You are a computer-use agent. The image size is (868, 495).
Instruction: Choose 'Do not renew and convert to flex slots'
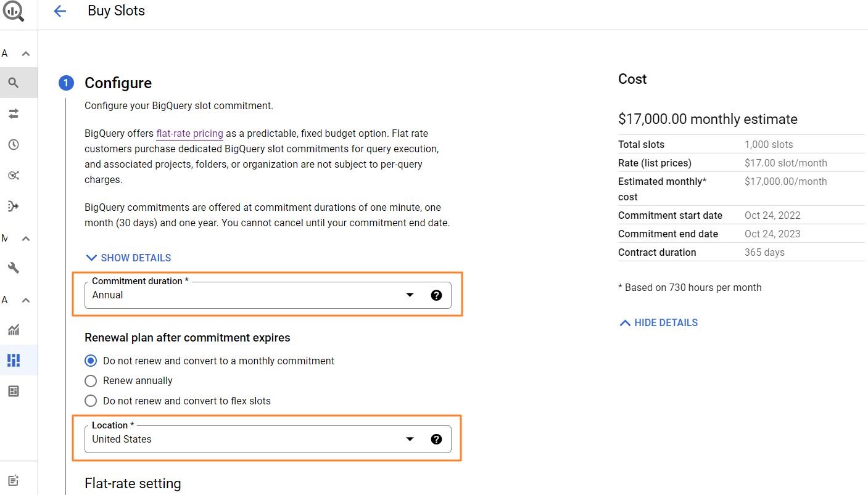click(91, 401)
